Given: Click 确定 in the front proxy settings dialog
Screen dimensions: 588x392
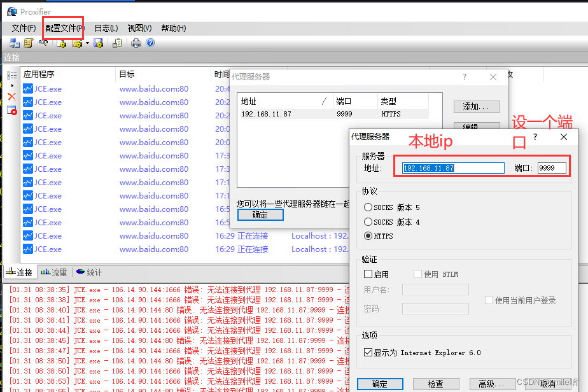Looking at the screenshot, I should click(380, 384).
